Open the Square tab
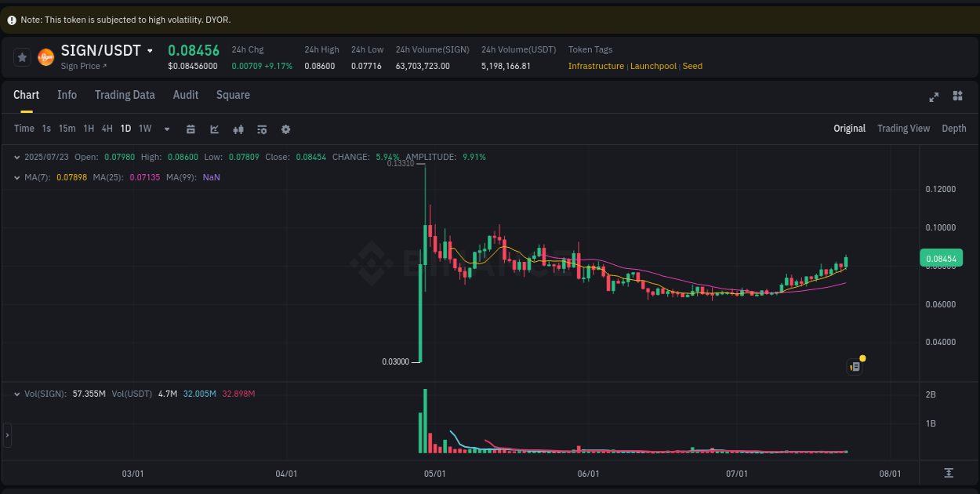 click(233, 94)
